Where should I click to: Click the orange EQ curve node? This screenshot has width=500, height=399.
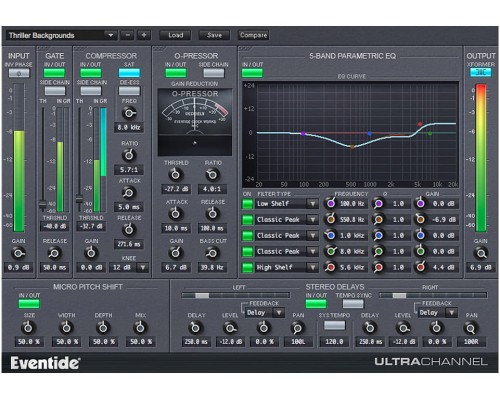pos(352,147)
